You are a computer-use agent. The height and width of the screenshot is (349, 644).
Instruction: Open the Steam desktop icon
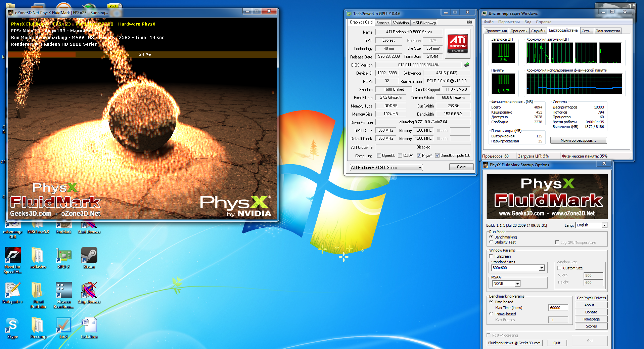(89, 258)
